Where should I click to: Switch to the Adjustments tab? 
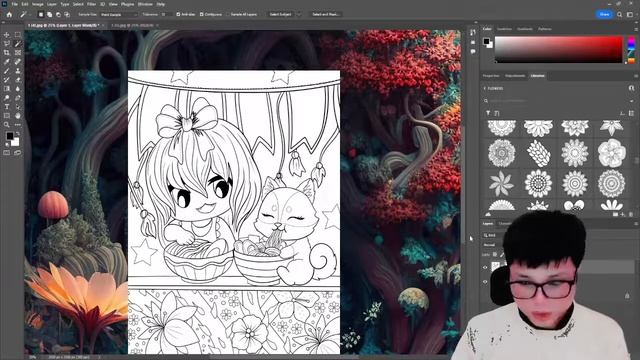[515, 76]
